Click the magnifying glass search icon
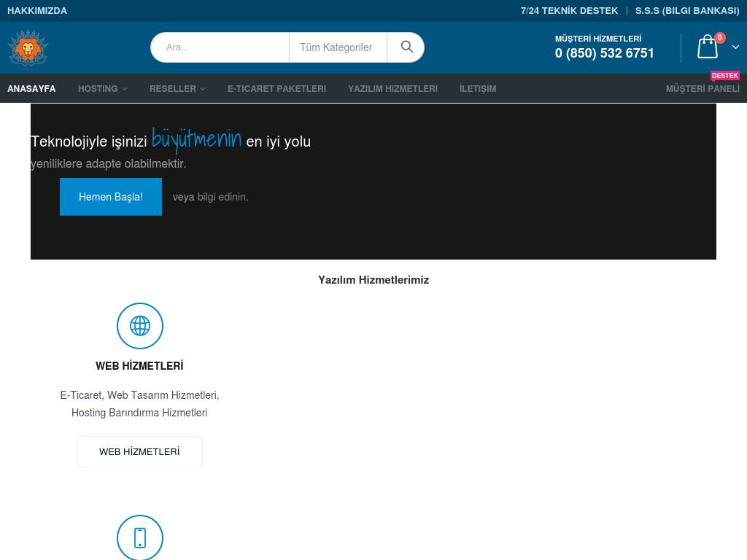The image size is (747, 560). (406, 47)
